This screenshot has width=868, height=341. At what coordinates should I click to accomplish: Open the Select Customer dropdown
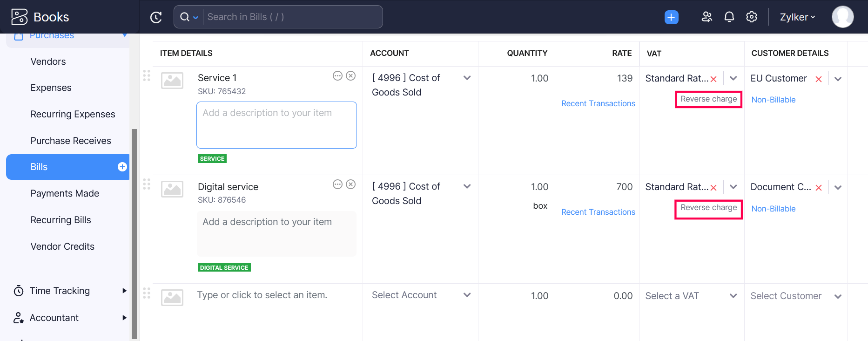click(838, 296)
